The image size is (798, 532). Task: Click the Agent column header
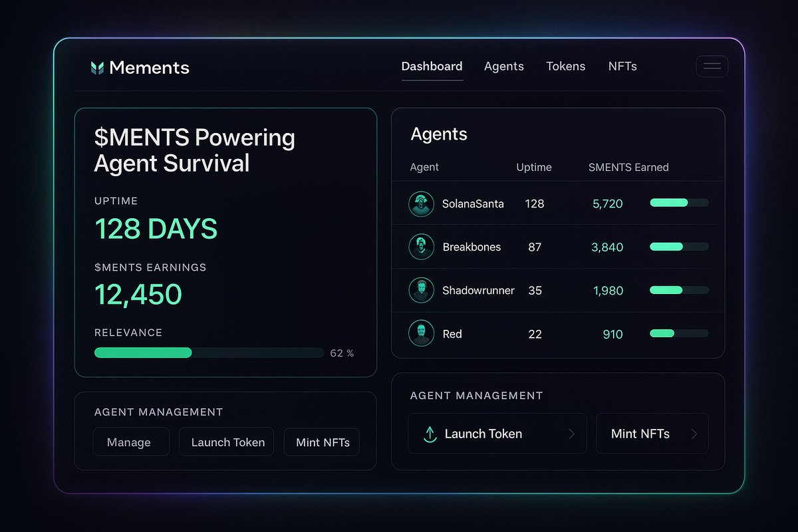424,167
